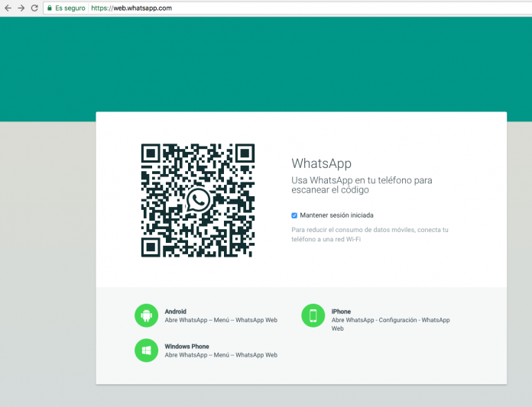Click the "WhatsApp" heading beside the QR code

322,163
